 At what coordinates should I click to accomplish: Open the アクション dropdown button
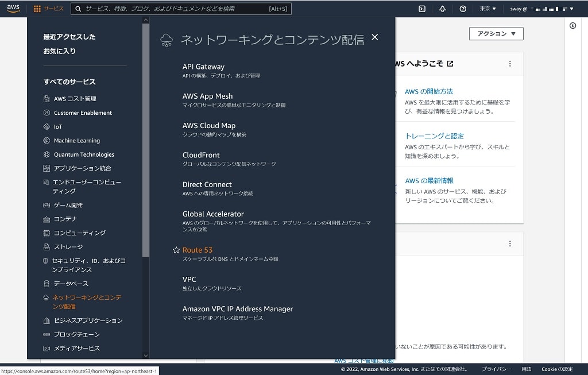coord(496,34)
